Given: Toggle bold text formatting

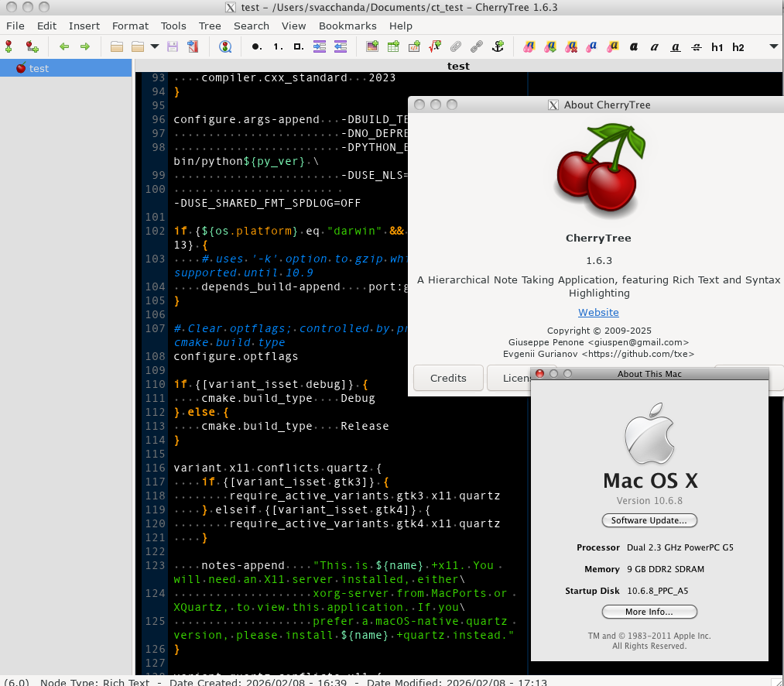Looking at the screenshot, I should [x=634, y=46].
